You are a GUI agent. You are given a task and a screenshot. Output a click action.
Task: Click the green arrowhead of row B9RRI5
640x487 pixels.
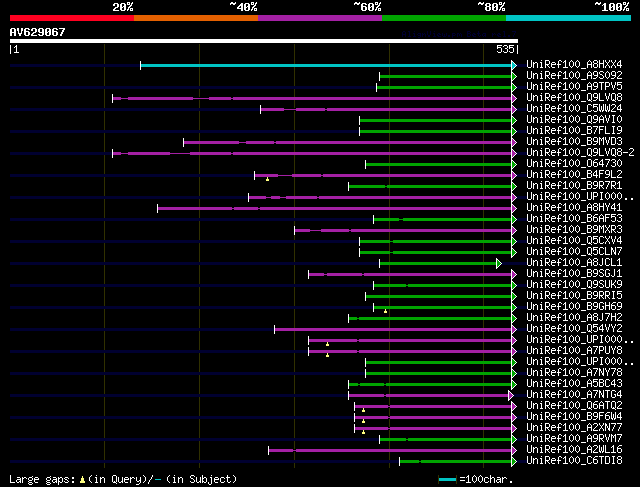pos(514,296)
